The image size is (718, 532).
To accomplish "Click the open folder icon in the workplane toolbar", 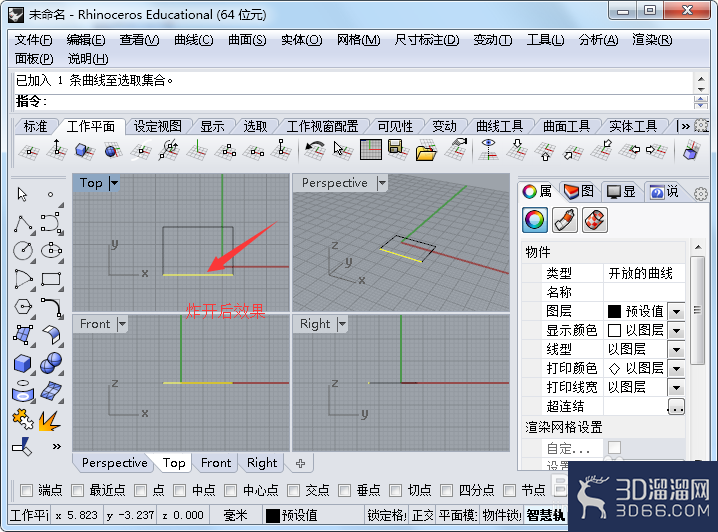I will point(426,151).
